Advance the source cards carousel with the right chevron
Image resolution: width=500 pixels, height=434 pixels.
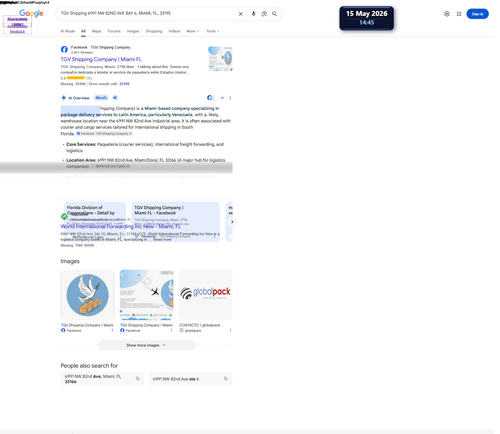(x=232, y=222)
